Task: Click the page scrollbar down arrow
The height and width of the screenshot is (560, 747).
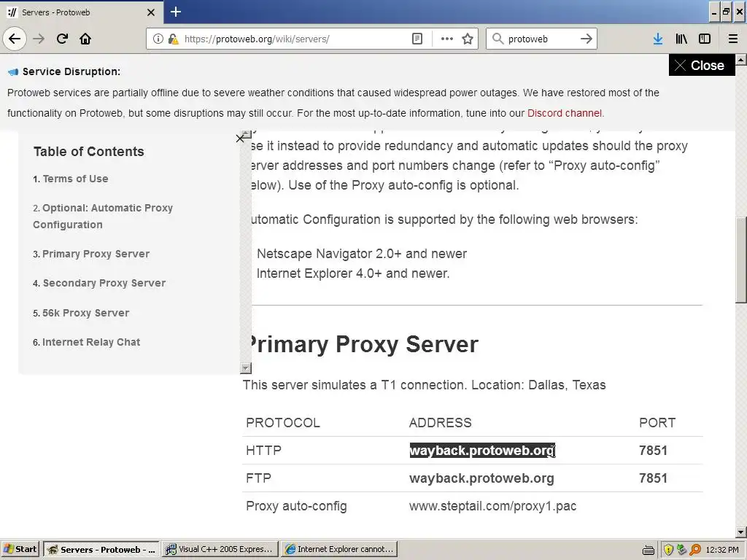Action: click(x=741, y=532)
